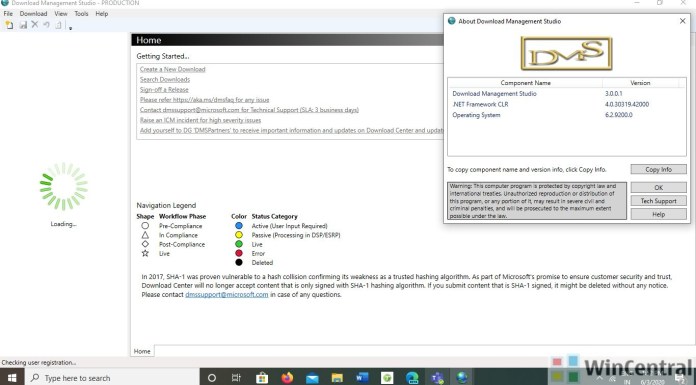Viewport: 696px width, 385px height.
Task: Click the red Error status color dot
Action: tap(239, 253)
